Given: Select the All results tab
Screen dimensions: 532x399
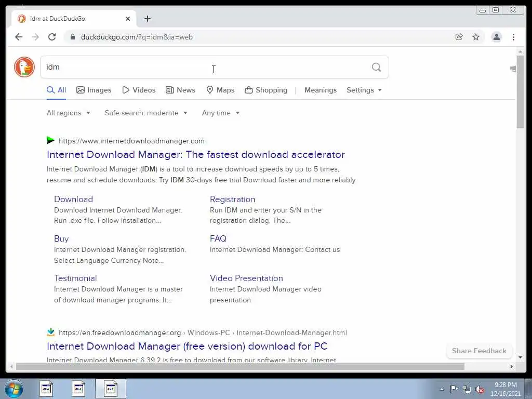Looking at the screenshot, I should [x=56, y=90].
